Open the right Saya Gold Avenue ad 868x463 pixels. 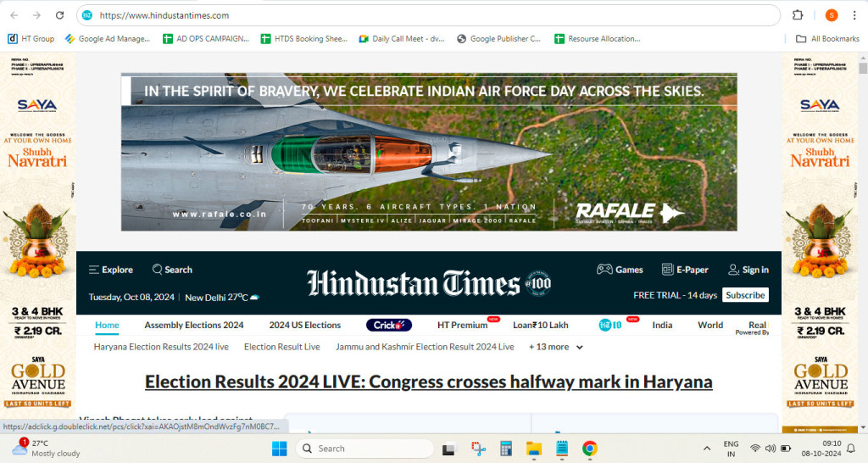point(820,243)
